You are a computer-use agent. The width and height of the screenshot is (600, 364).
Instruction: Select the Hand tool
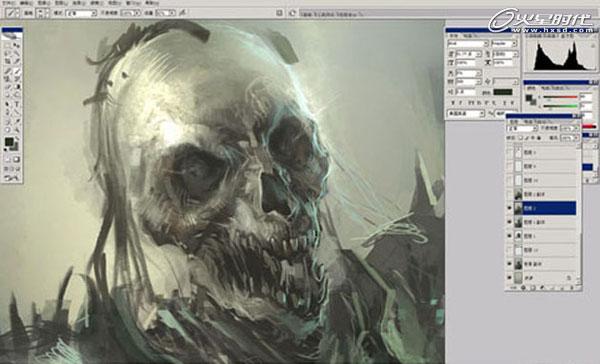[x=7, y=129]
